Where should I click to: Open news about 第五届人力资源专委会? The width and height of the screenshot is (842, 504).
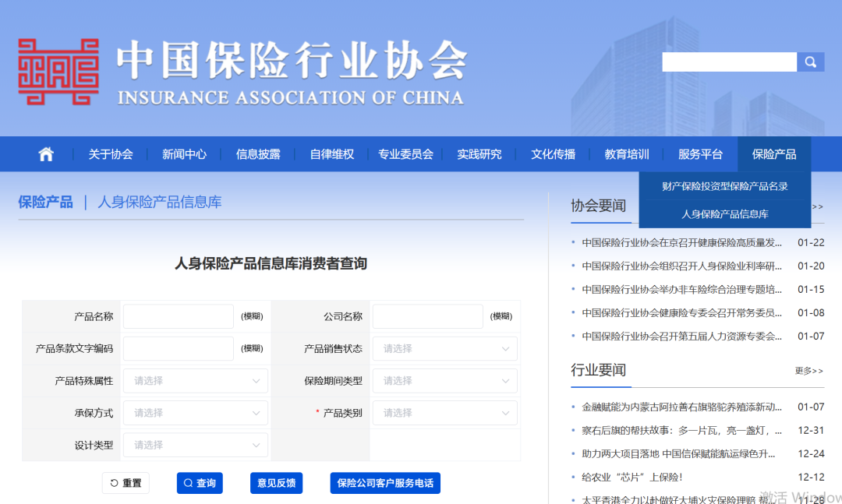(x=682, y=337)
